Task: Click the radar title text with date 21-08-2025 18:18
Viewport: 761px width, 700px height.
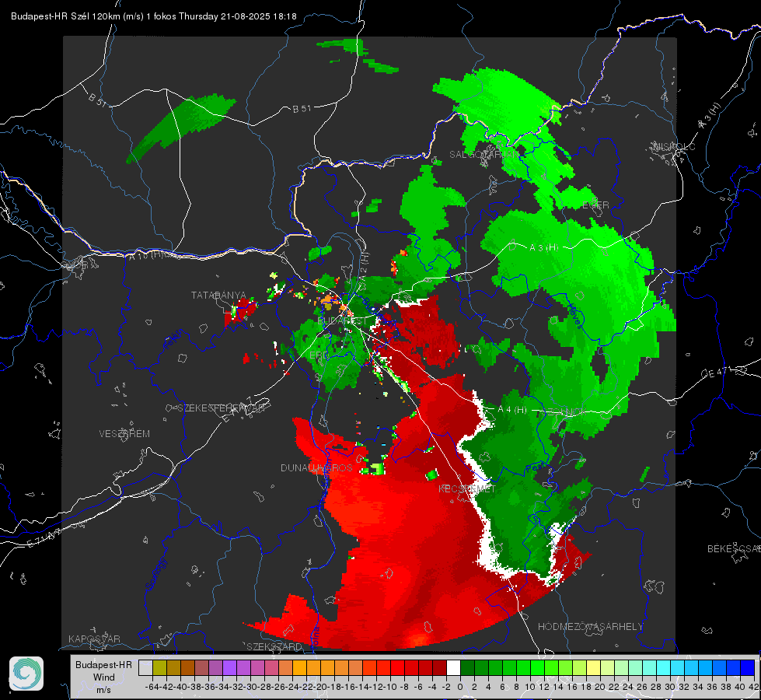Action: (153, 16)
